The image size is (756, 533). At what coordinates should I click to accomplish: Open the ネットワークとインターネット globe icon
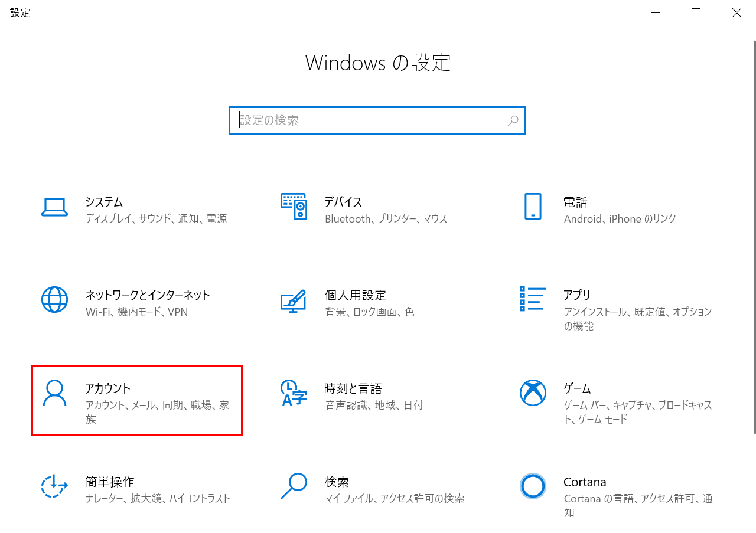[54, 299]
